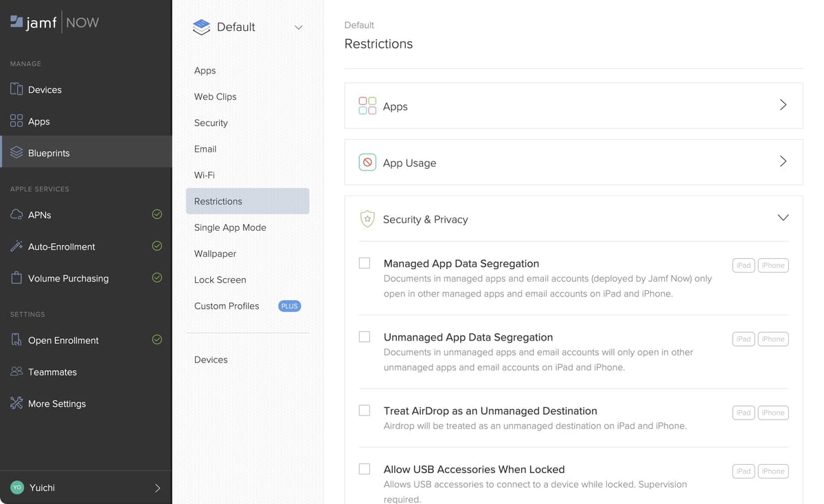Screen dimensions: 824x504
Task: Click the Teammates people icon
Action: pos(16,371)
